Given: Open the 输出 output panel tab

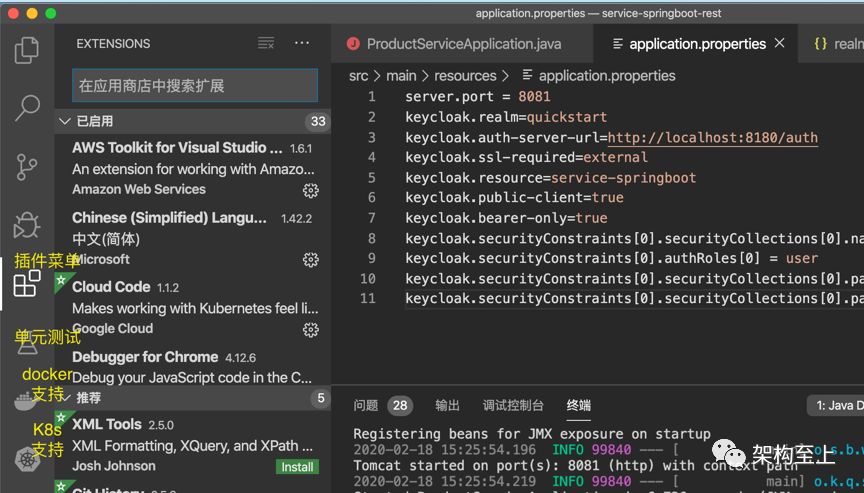Looking at the screenshot, I should (447, 405).
